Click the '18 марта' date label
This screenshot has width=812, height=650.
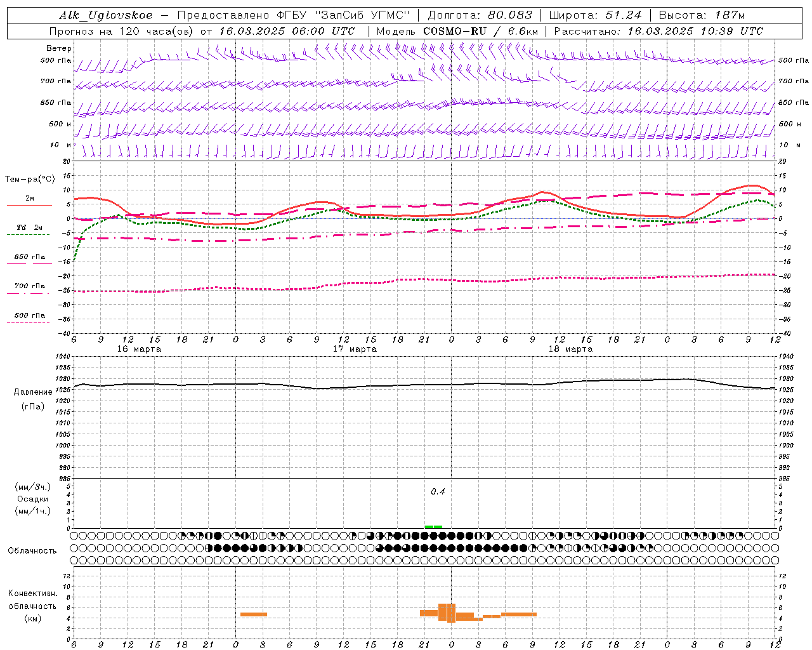[x=570, y=349]
